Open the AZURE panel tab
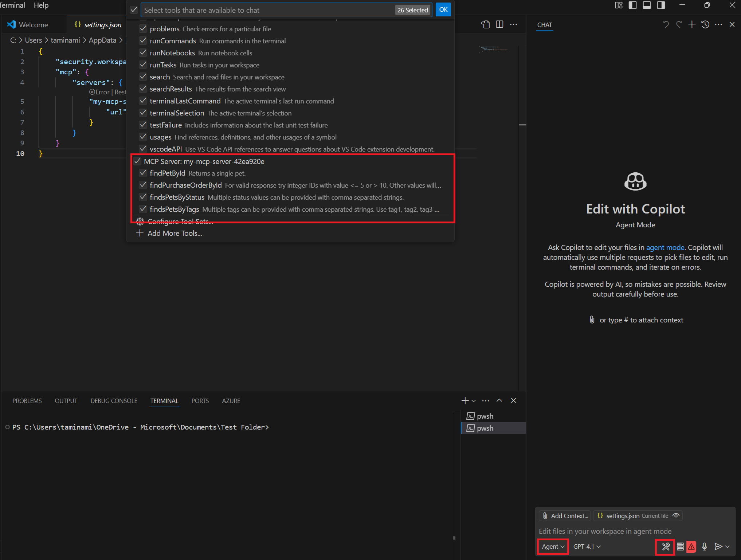The image size is (741, 560). [231, 400]
